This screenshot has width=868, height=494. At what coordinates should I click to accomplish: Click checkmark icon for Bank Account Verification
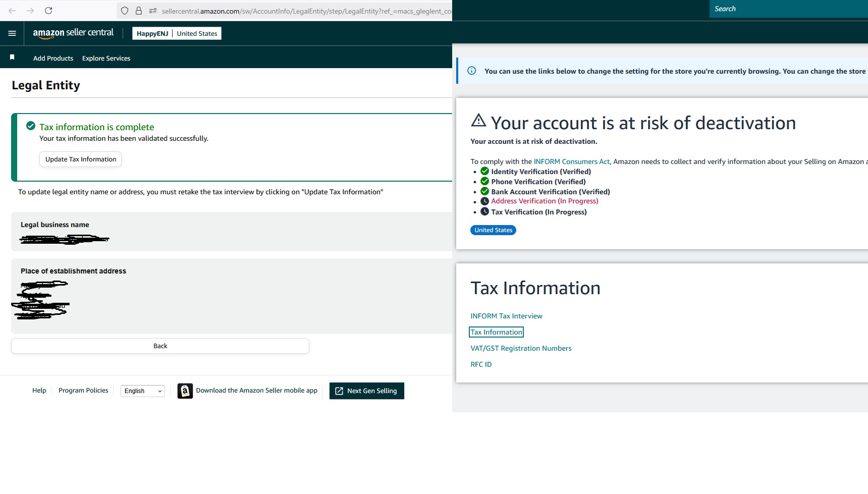tap(484, 191)
